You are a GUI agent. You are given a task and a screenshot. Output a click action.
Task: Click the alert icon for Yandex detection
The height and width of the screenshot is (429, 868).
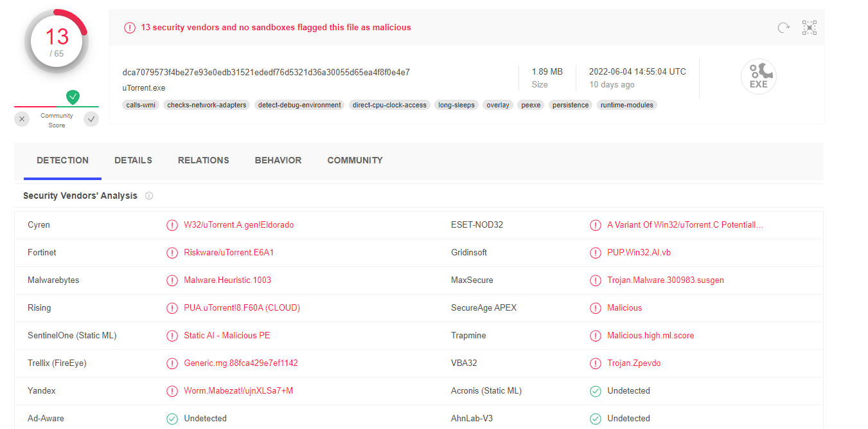[x=172, y=391]
